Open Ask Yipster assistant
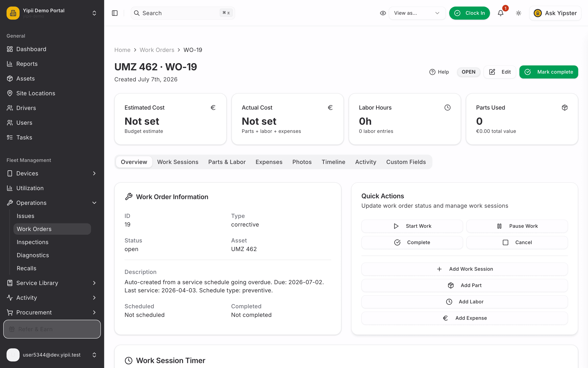 tap(555, 13)
